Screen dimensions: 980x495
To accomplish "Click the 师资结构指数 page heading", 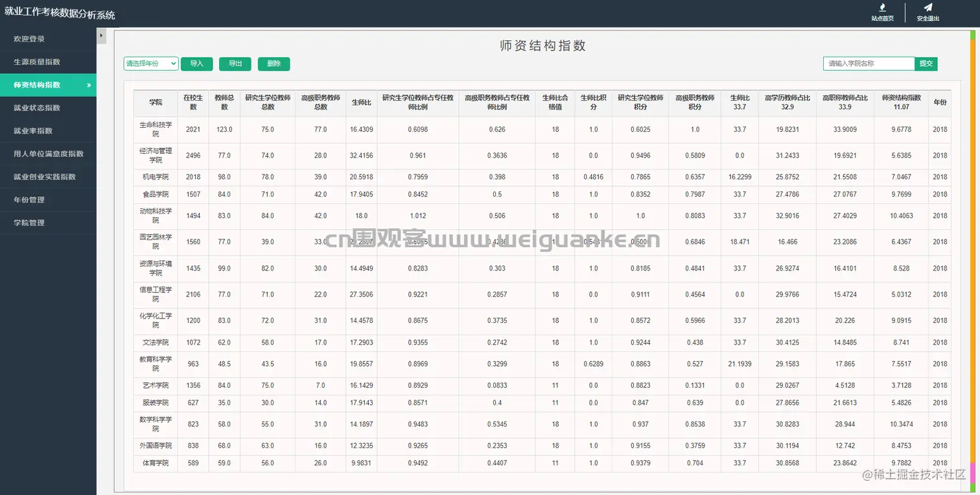I will coord(543,45).
